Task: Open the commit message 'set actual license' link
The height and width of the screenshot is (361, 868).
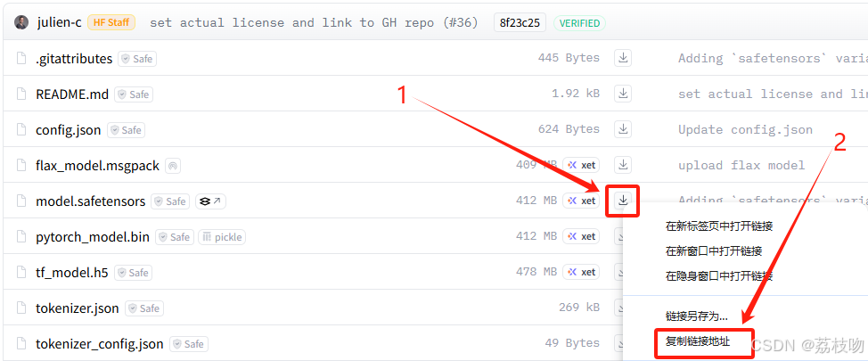Action: point(314,23)
